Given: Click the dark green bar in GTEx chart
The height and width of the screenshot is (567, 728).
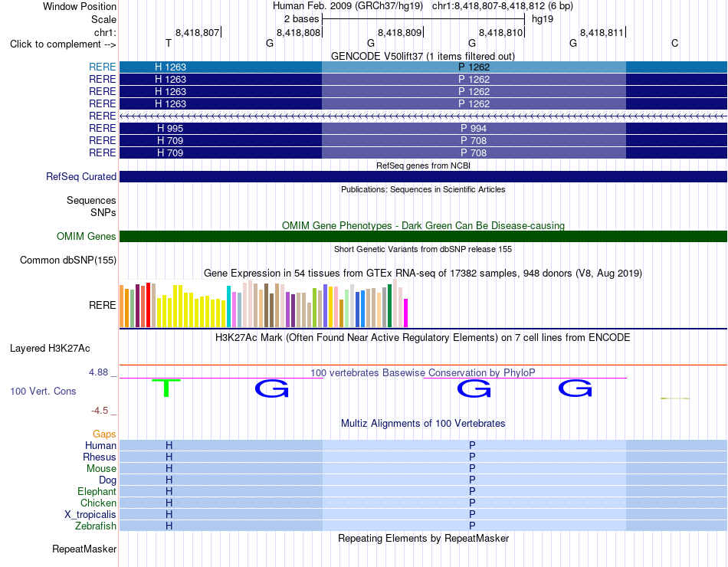Looking at the screenshot, I should pyautogui.click(x=389, y=306).
